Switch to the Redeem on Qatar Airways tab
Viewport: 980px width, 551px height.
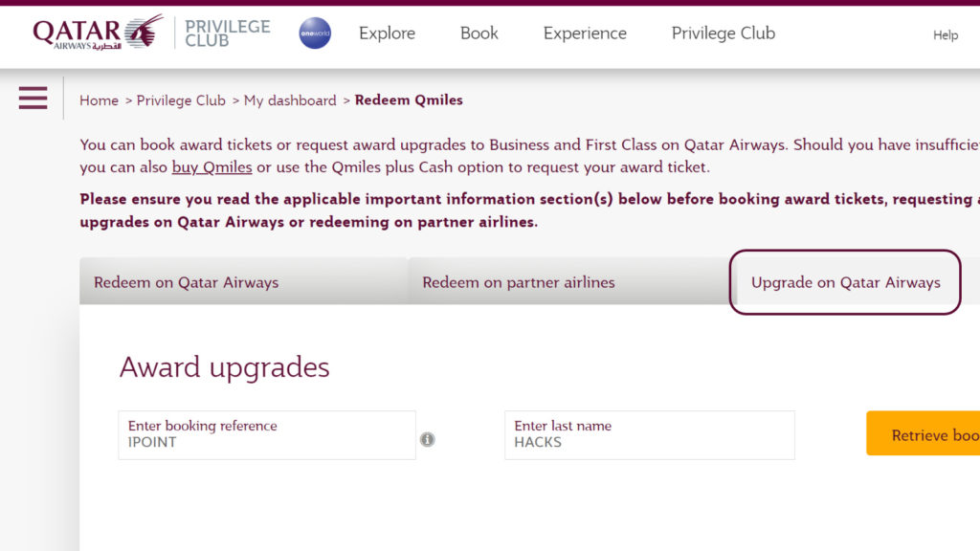[186, 282]
